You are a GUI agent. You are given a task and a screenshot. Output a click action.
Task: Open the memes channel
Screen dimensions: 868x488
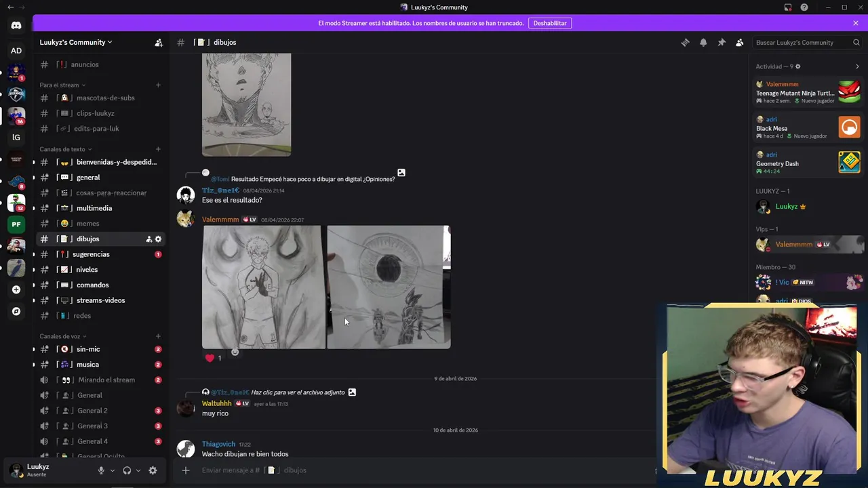(99, 224)
